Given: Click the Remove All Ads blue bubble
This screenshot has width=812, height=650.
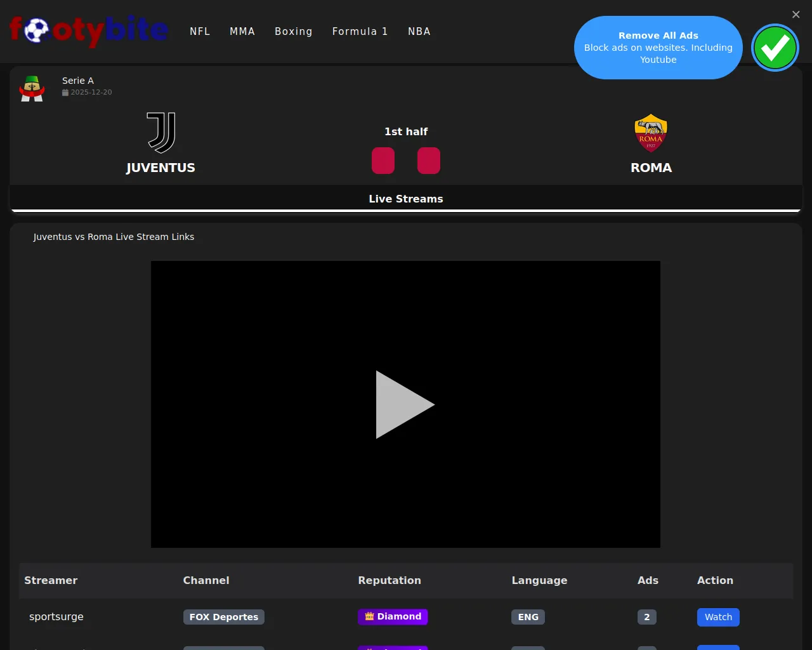Looking at the screenshot, I should [658, 48].
